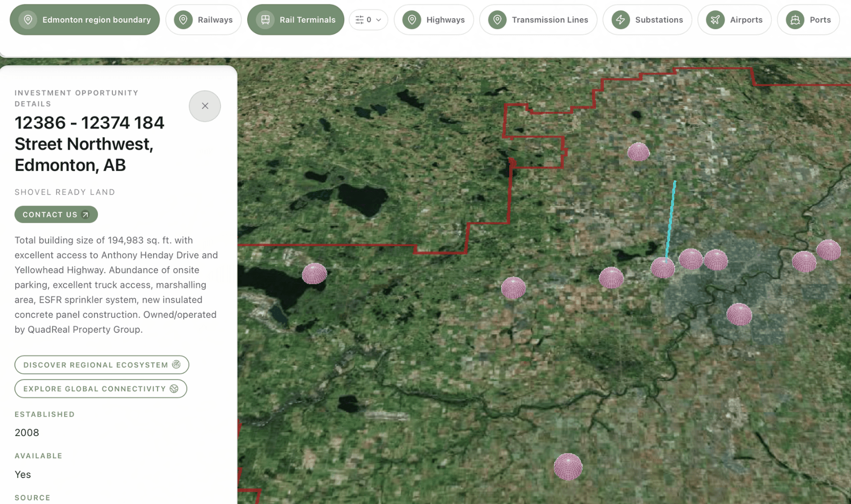The height and width of the screenshot is (504, 851).
Task: Toggle the Airports layer
Action: (734, 20)
